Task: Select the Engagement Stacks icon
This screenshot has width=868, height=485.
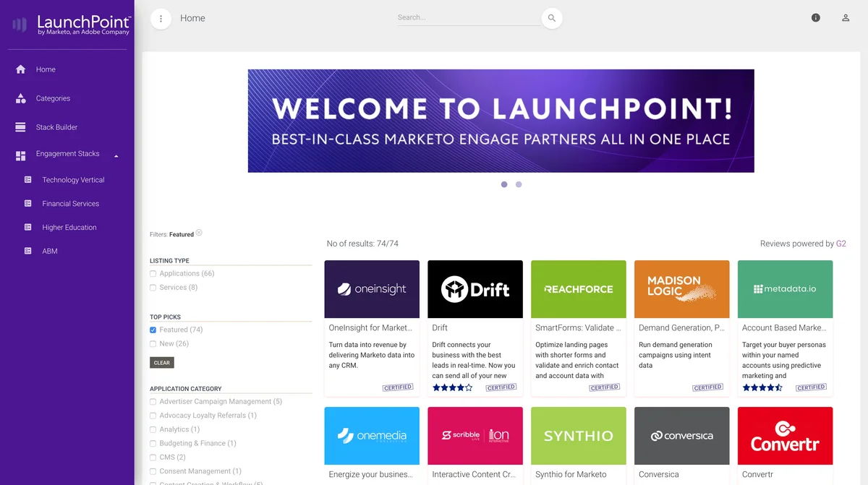Action: coord(20,154)
